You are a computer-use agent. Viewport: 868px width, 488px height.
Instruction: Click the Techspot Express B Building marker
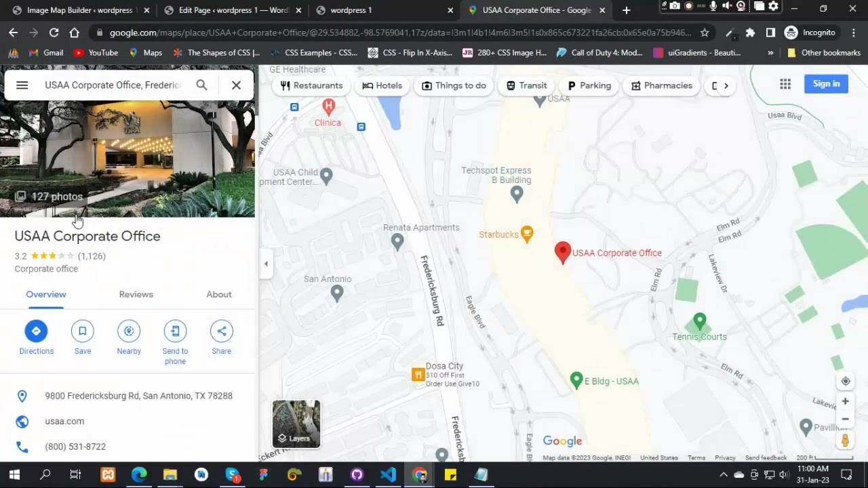(x=517, y=195)
